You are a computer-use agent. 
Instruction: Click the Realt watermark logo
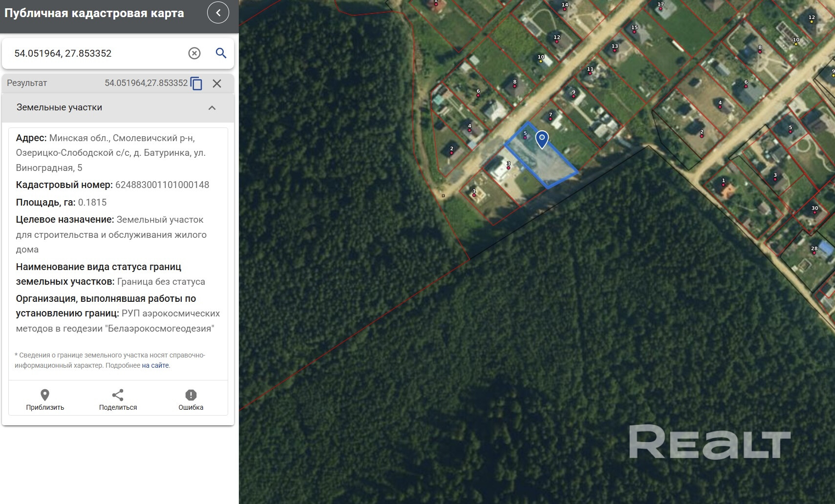[x=709, y=442]
